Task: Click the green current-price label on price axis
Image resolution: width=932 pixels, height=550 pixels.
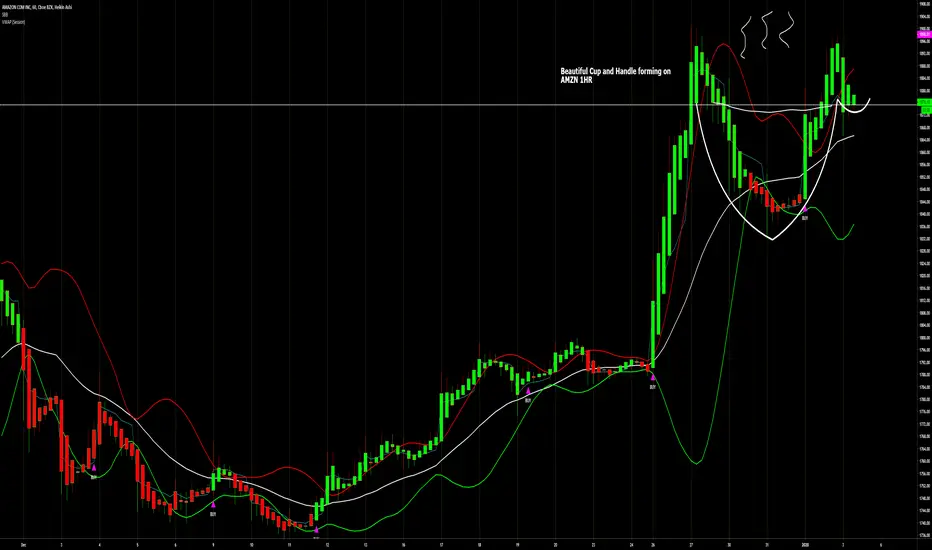Action: pos(924,102)
